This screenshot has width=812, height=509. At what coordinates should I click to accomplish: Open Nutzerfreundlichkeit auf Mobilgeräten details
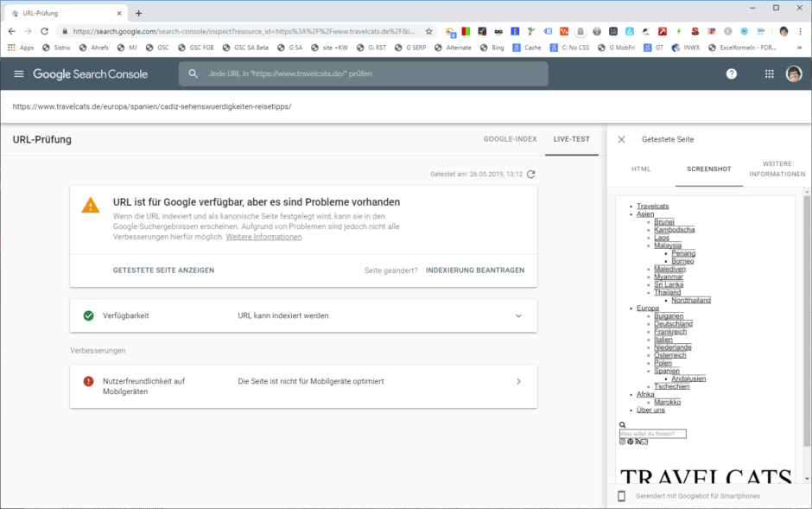[x=518, y=380]
